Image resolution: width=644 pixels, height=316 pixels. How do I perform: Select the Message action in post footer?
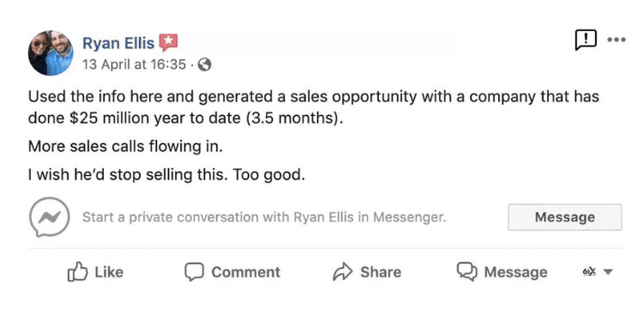515,272
